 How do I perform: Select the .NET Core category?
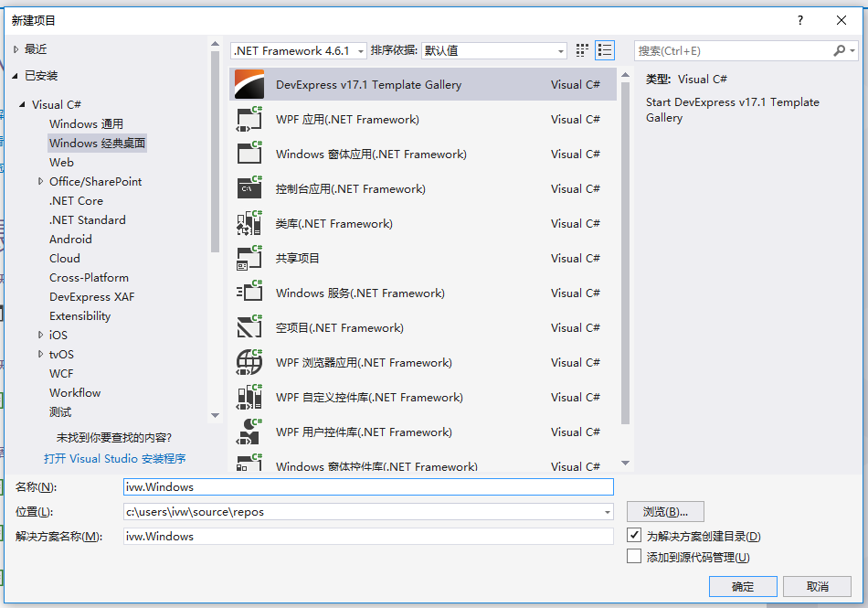pyautogui.click(x=76, y=201)
